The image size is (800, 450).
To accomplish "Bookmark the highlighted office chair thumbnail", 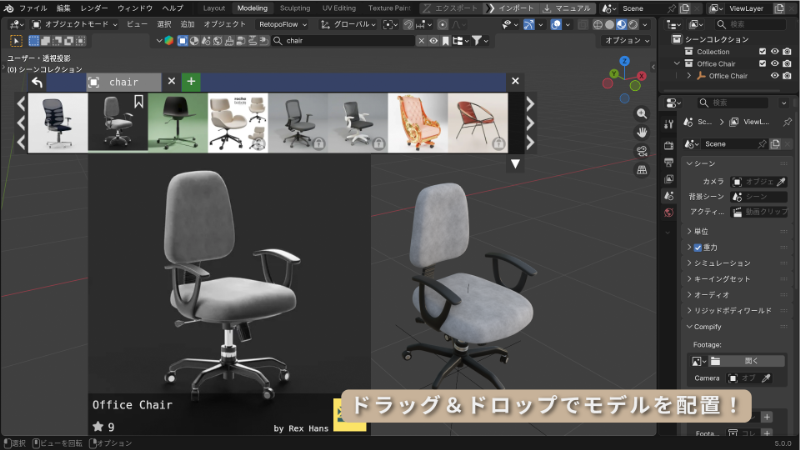I will point(139,102).
